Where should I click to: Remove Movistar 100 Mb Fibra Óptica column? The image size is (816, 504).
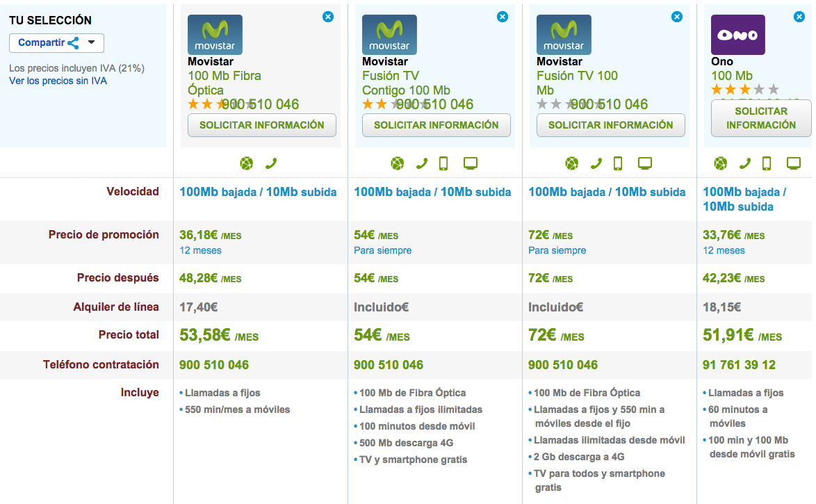coord(328,17)
